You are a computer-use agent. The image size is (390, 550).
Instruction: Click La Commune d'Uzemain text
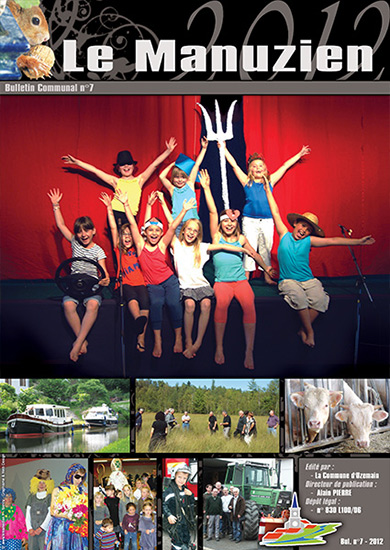(347, 476)
